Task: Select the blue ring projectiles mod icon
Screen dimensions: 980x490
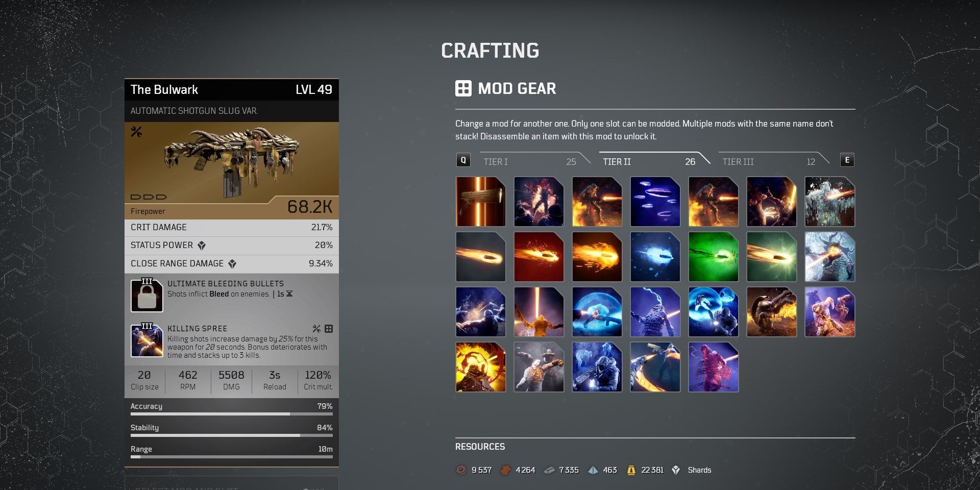Action: (655, 202)
